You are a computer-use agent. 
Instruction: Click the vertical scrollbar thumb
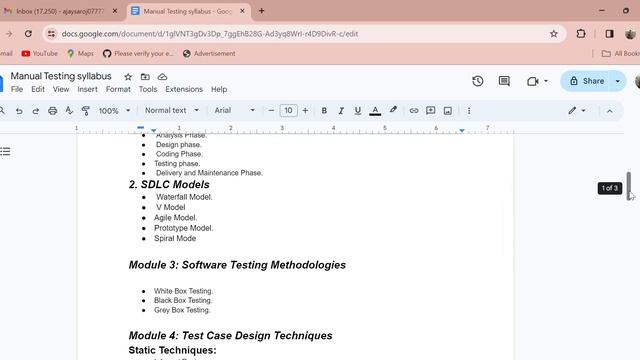(x=629, y=186)
